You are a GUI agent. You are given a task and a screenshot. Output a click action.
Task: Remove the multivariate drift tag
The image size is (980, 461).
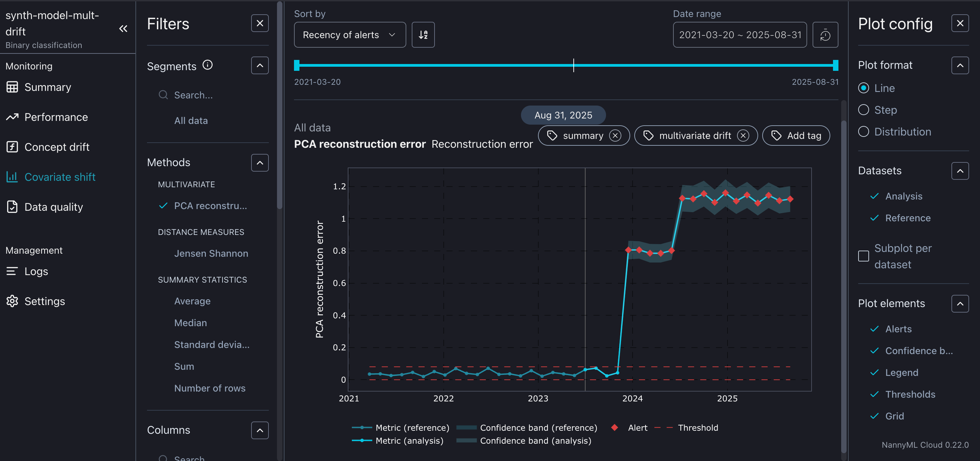coord(742,136)
